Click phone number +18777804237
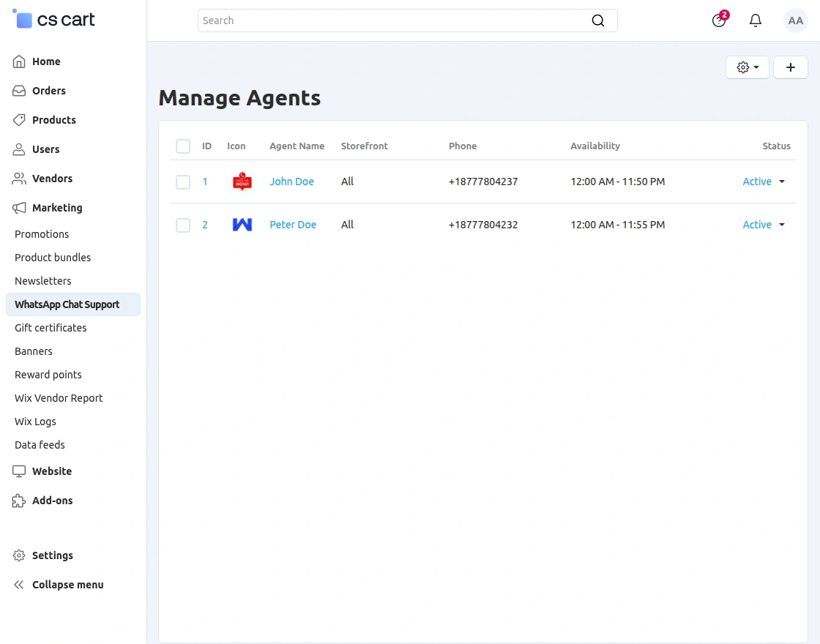Image resolution: width=820 pixels, height=644 pixels. pos(483,181)
